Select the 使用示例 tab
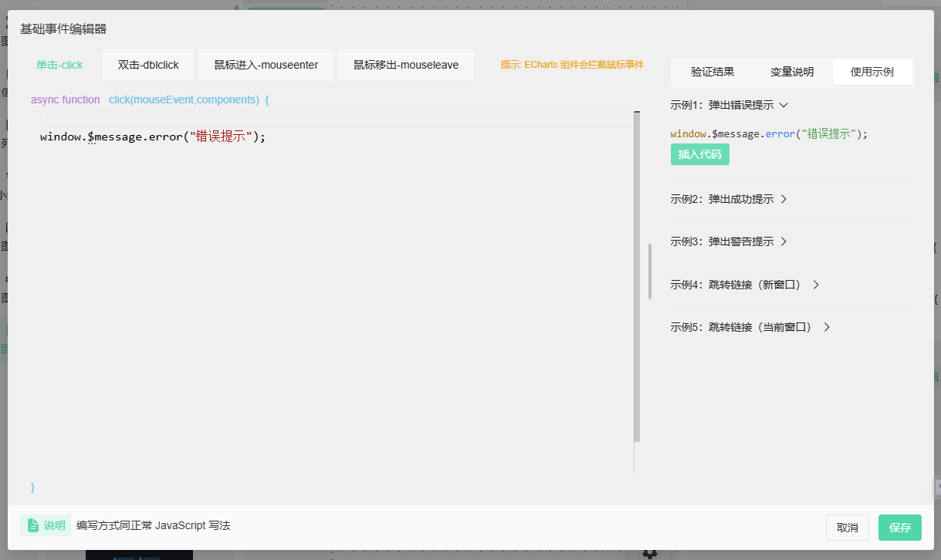The image size is (941, 560). click(x=872, y=72)
